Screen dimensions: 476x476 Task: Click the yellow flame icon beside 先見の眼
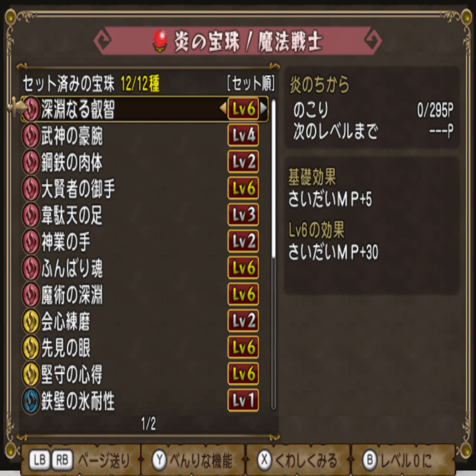(31, 348)
